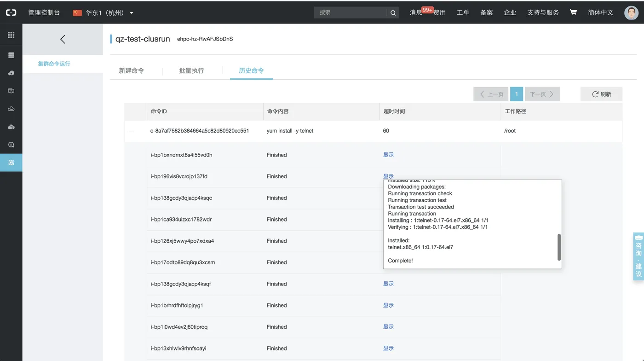Image resolution: width=644 pixels, height=361 pixels.
Task: Focus the 搜索 search input
Action: (351, 13)
